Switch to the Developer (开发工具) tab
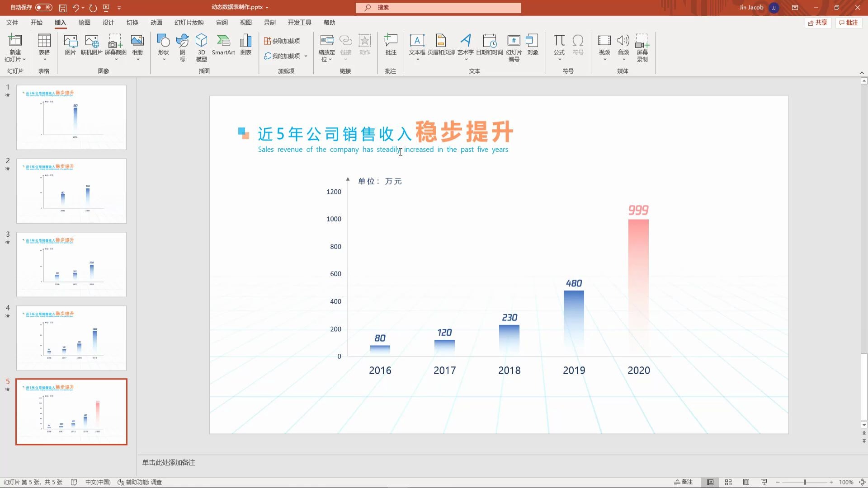 (299, 23)
